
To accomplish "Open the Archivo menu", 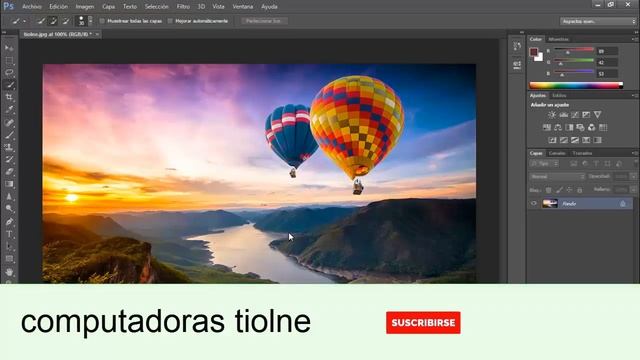I will coord(31,7).
